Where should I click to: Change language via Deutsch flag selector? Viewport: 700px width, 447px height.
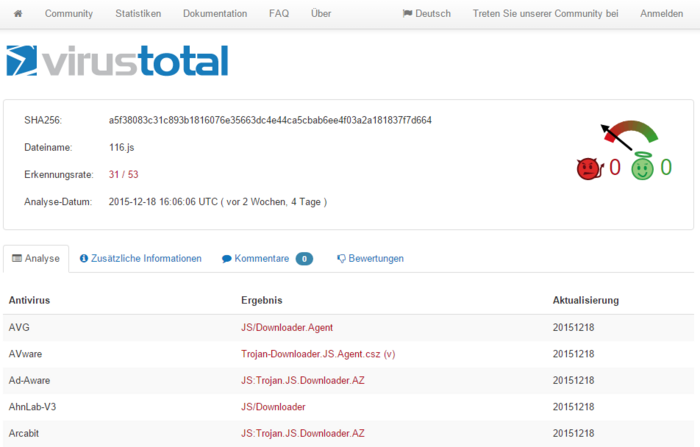426,14
